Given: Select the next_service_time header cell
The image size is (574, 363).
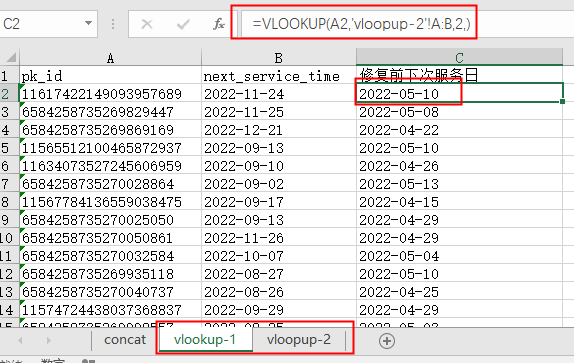Looking at the screenshot, I should 279,75.
